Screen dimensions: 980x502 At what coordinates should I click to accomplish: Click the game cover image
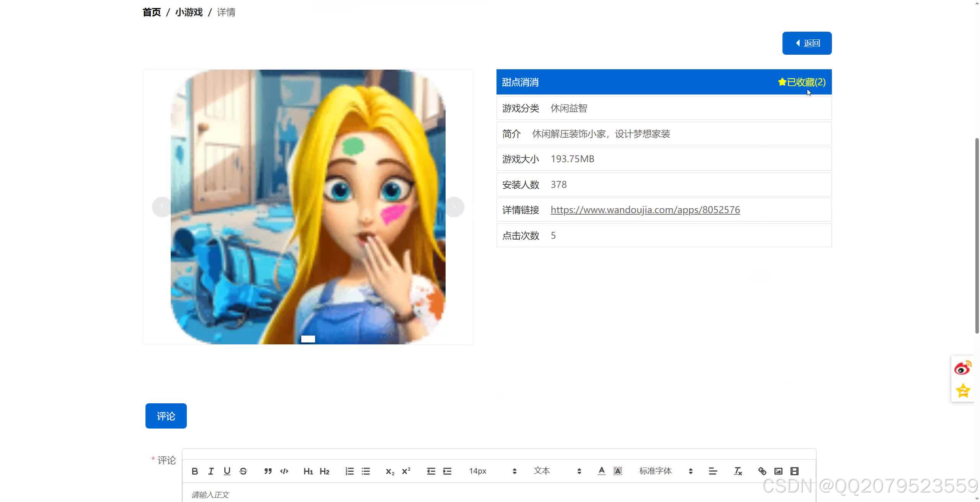click(x=308, y=207)
